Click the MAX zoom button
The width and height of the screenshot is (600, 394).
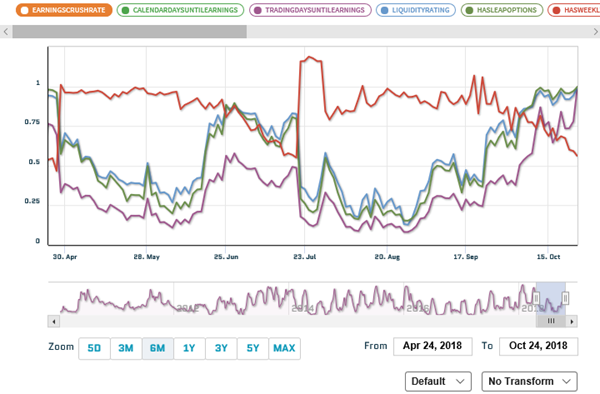[x=284, y=348]
